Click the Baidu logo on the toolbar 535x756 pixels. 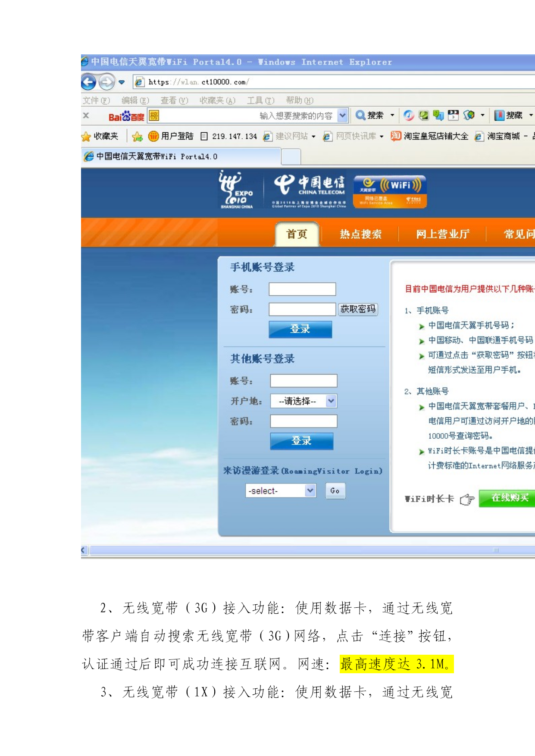click(x=126, y=116)
